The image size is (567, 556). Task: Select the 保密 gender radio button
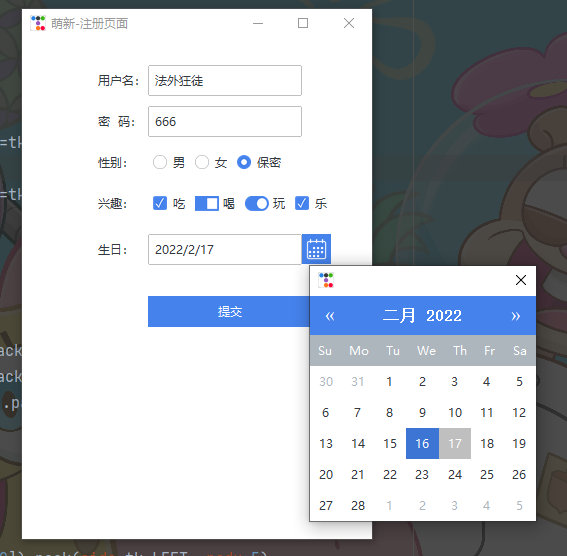244,162
